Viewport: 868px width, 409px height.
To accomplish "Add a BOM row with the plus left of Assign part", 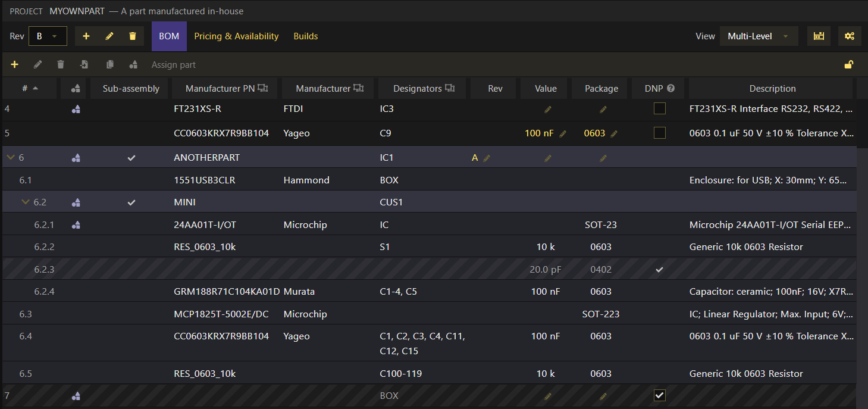I will click(15, 64).
